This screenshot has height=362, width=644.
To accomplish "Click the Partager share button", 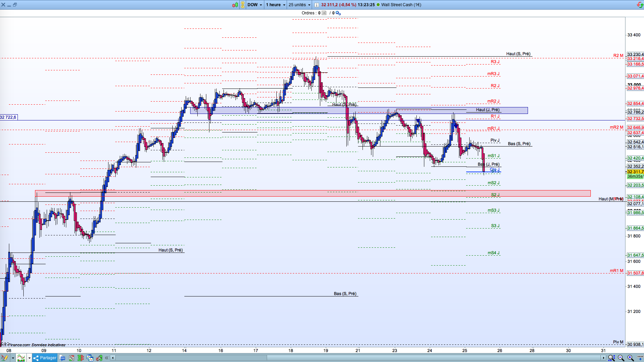I will pyautogui.click(x=45, y=358).
